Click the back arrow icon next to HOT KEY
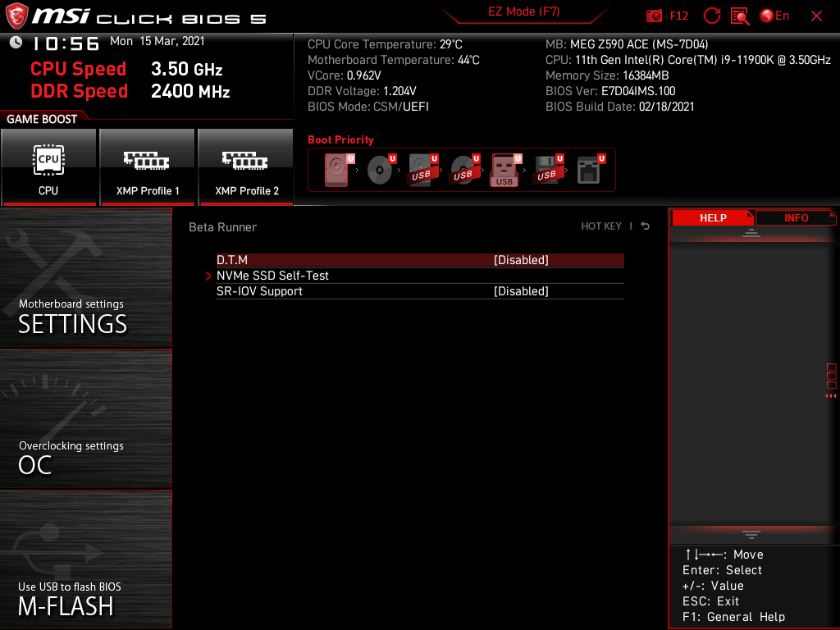 click(646, 226)
